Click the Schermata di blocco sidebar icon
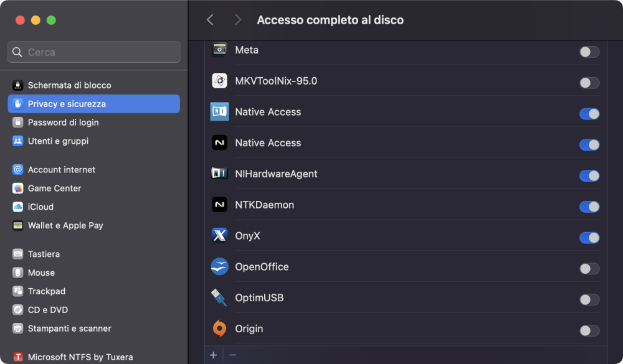The height and width of the screenshot is (364, 623). (17, 85)
